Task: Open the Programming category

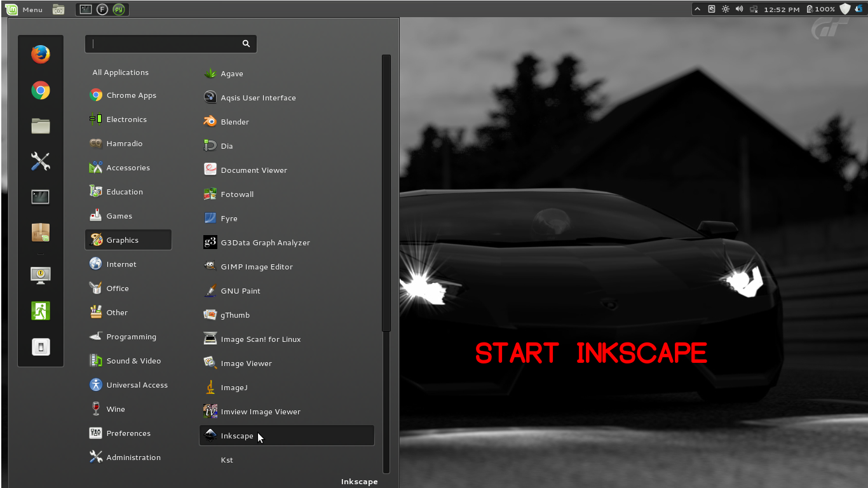Action: [x=128, y=337]
